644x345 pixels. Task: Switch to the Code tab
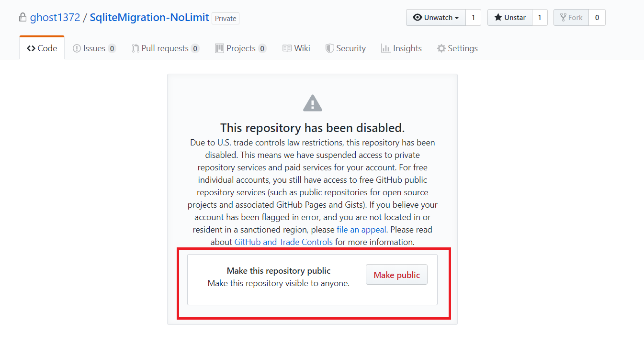pyautogui.click(x=42, y=48)
